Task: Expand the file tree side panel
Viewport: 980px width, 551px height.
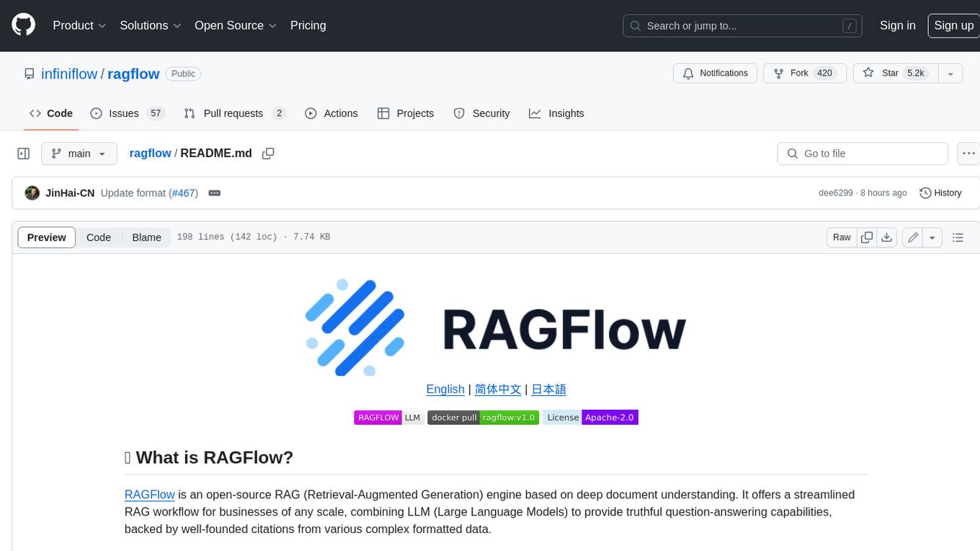Action: 24,154
